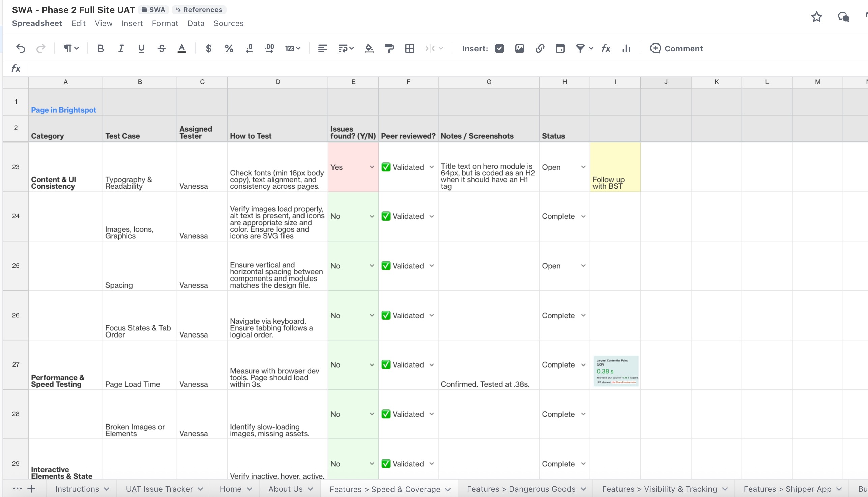868x497 pixels.
Task: Insert a link using chain icon
Action: (x=540, y=49)
